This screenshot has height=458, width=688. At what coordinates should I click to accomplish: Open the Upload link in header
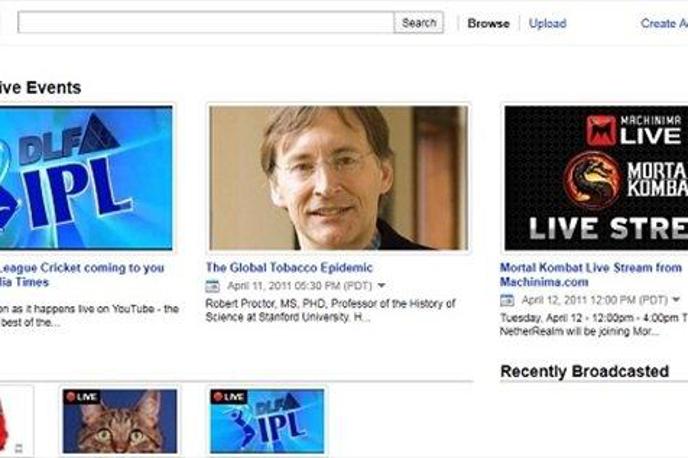click(x=547, y=23)
